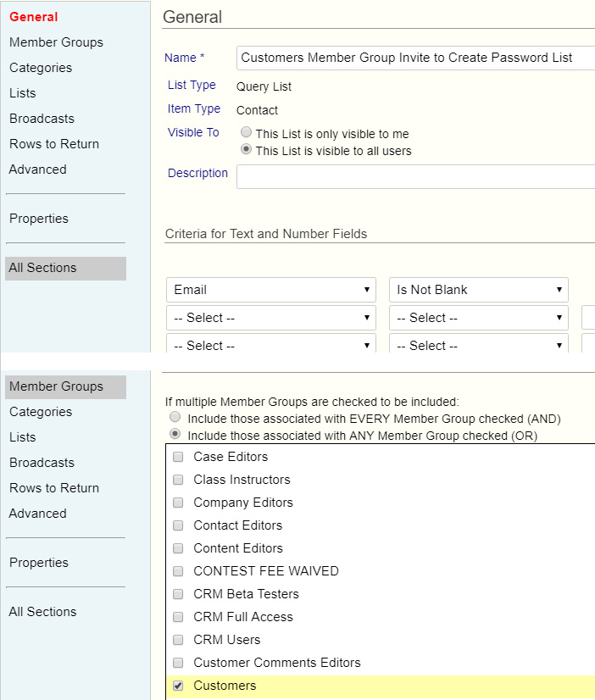Select 'This List is only visible to me'
The height and width of the screenshot is (700, 595).
(x=246, y=133)
